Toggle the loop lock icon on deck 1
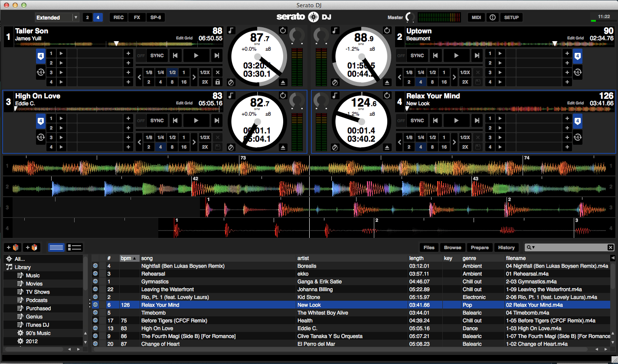The height and width of the screenshot is (364, 618). [218, 82]
